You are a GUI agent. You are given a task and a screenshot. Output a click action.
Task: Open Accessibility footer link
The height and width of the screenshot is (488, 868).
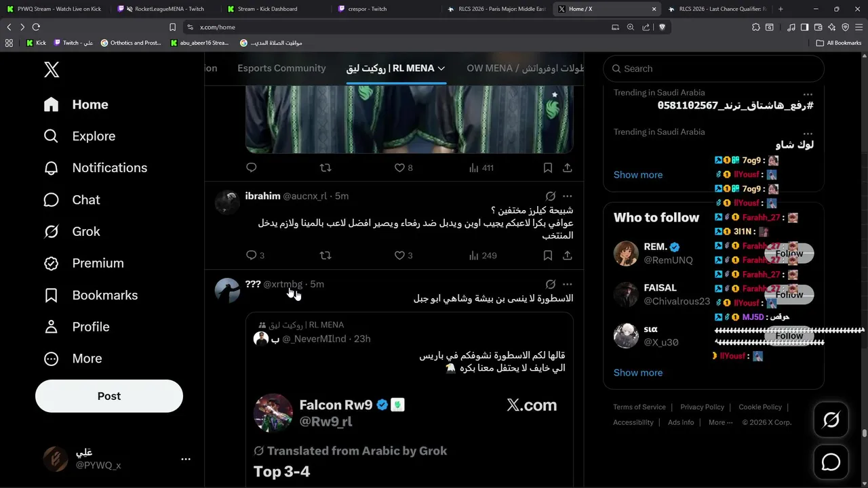coord(633,422)
